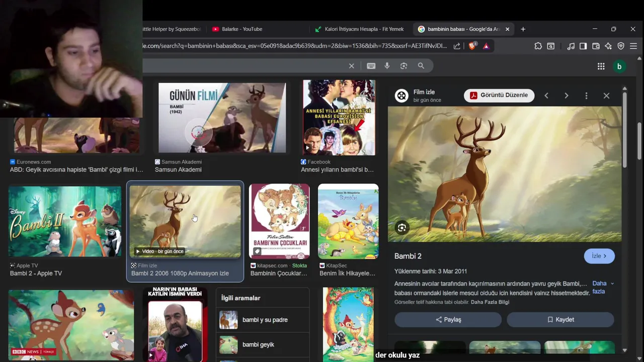Open Leo AI sparkle icon
Viewport: 644px width, 362px height.
pyautogui.click(x=608, y=46)
